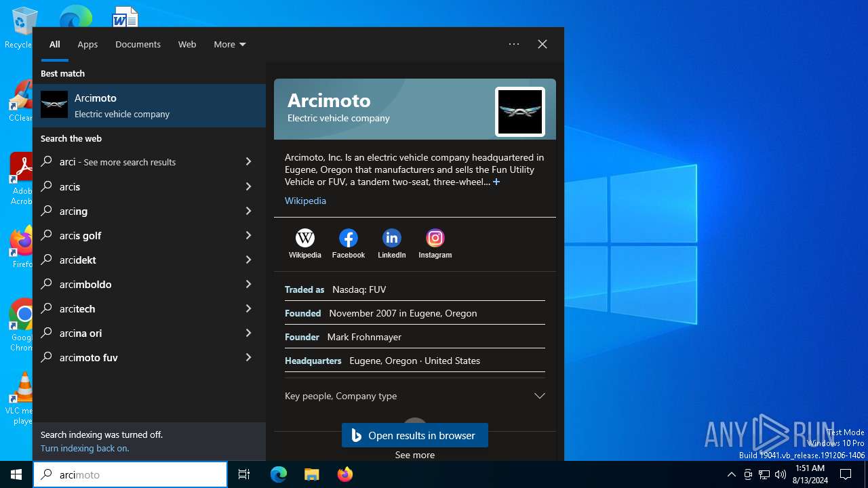Expand the arcimboldo suggestion arrow

[248, 284]
